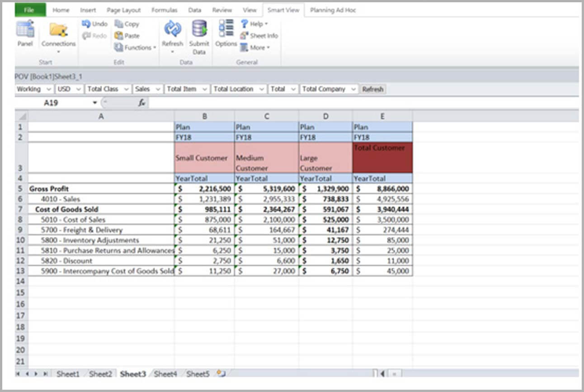Select row 13 header
Image resolution: width=584 pixels, height=392 pixels.
click(x=21, y=271)
